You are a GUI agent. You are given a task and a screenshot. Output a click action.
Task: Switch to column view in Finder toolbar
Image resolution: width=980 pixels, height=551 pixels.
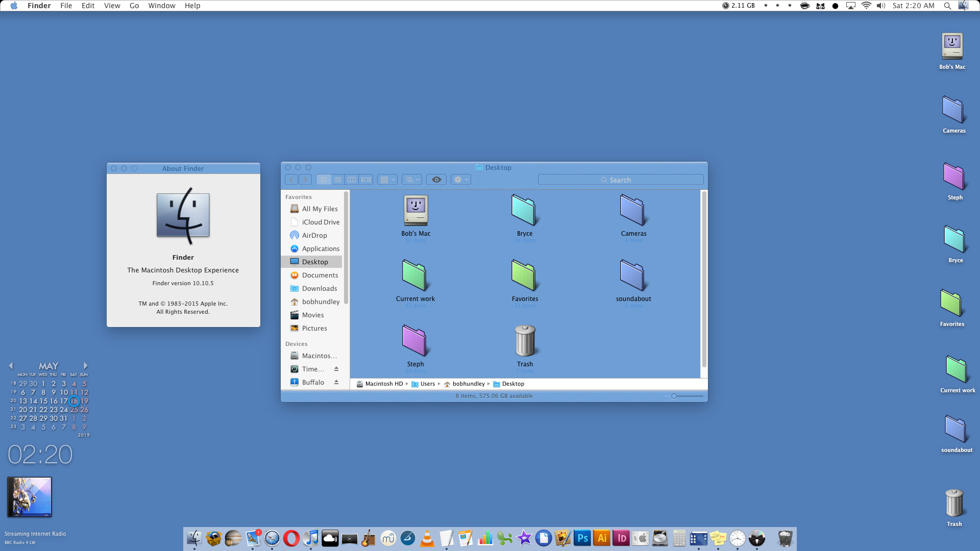[x=352, y=180]
